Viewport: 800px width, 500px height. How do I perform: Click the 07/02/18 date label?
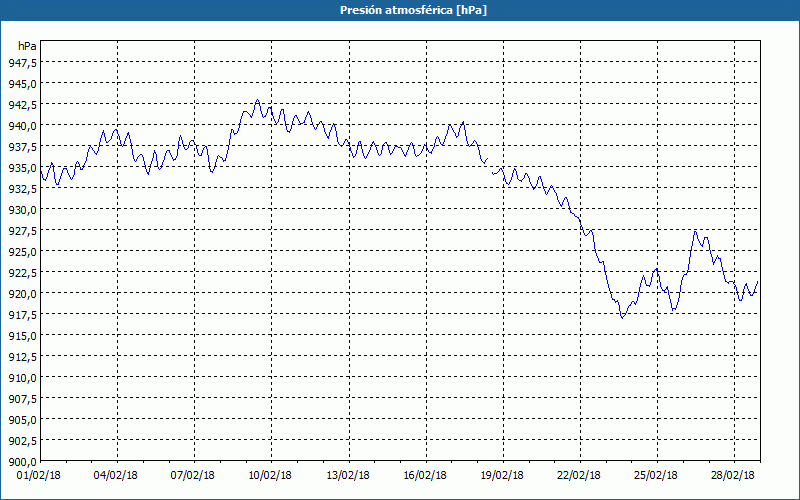193,475
